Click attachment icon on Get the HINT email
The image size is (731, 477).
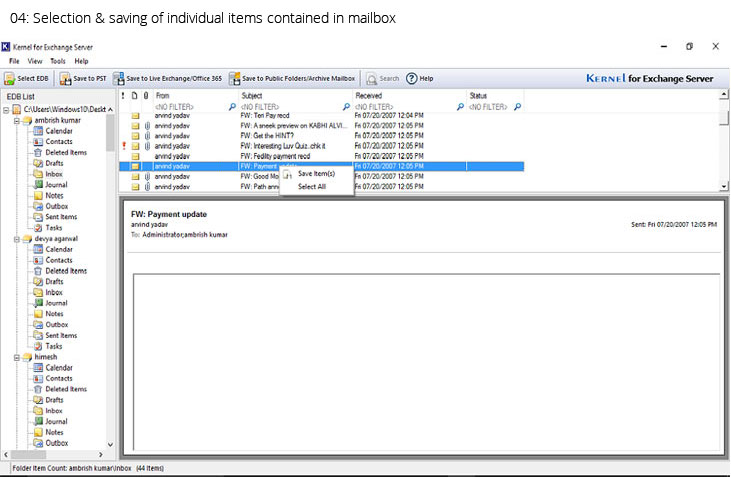(x=147, y=136)
